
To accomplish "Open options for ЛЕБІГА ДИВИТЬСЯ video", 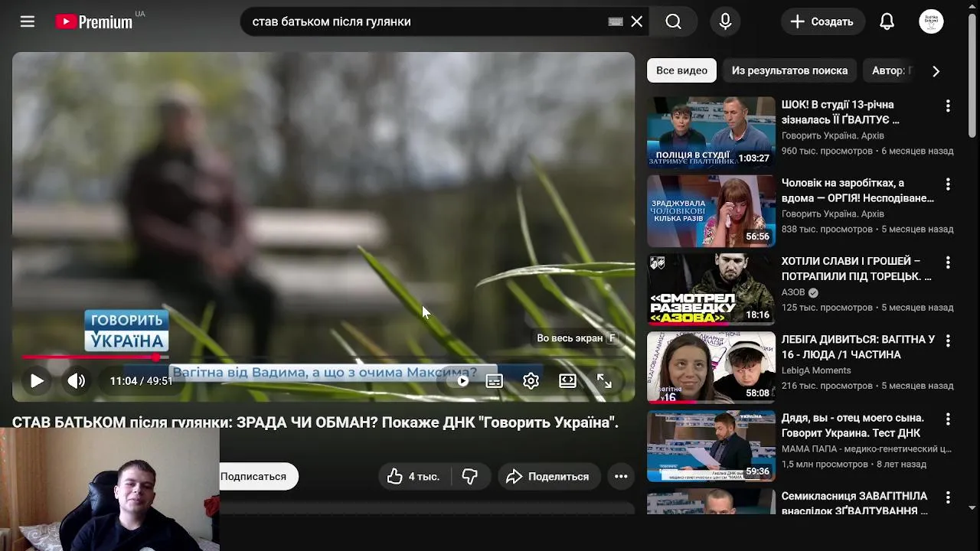I will 948,341.
